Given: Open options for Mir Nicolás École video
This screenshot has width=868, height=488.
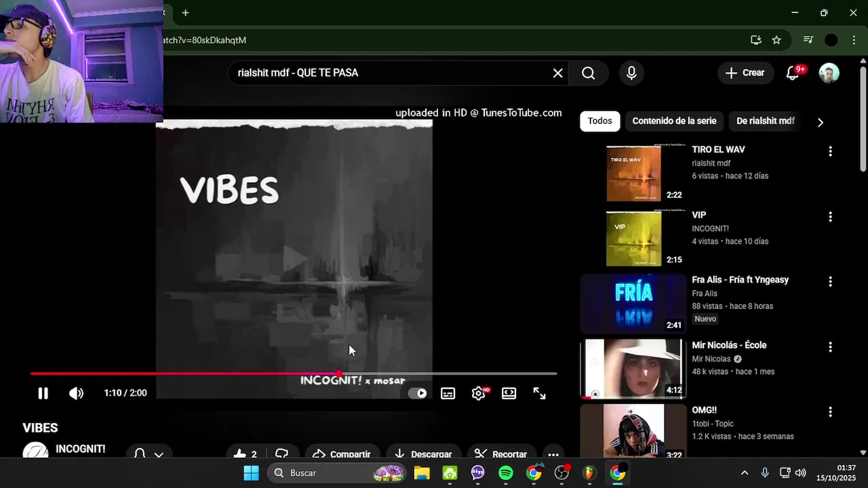Looking at the screenshot, I should pyautogui.click(x=830, y=347).
